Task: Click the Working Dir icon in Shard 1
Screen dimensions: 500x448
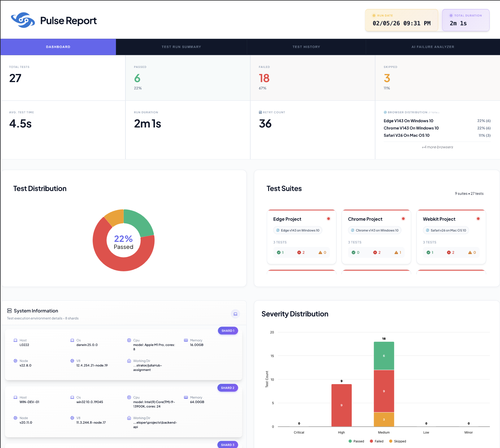Action: point(129,361)
